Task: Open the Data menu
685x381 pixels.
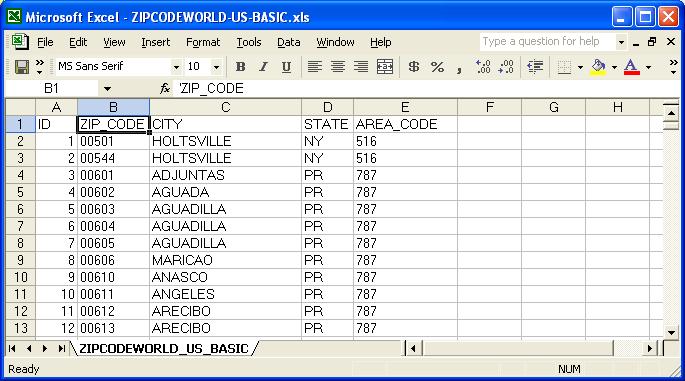Action: click(x=289, y=42)
